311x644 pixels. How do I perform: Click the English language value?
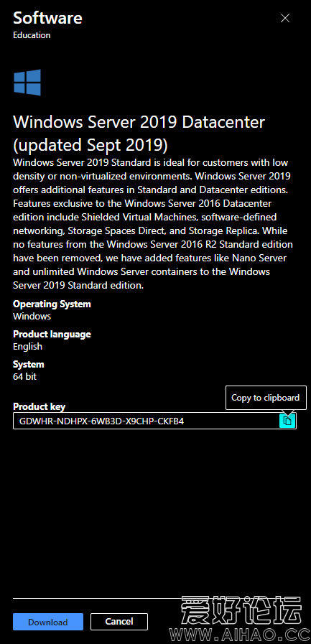27,346
